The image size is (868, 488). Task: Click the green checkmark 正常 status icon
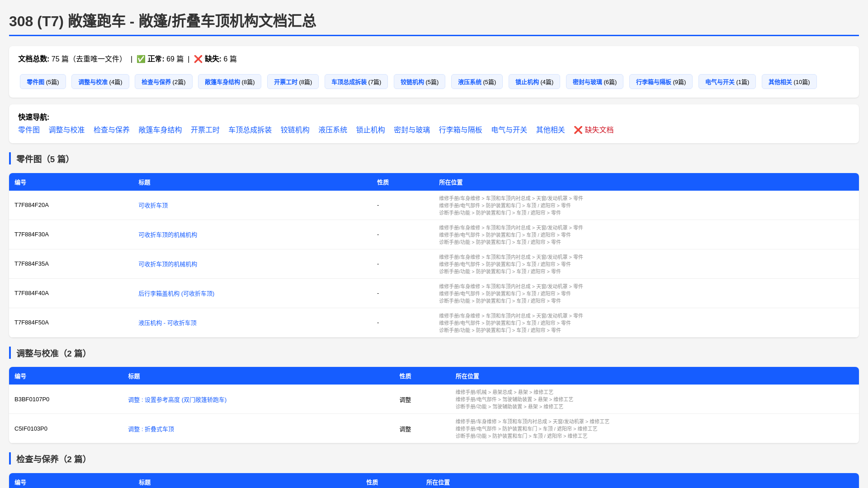pyautogui.click(x=141, y=59)
